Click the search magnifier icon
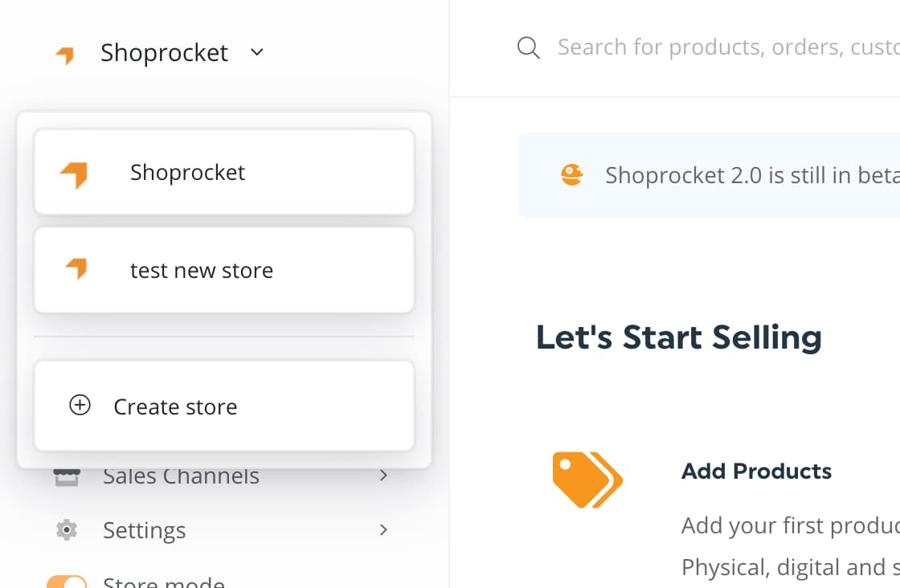This screenshot has height=588, width=900. click(x=528, y=47)
